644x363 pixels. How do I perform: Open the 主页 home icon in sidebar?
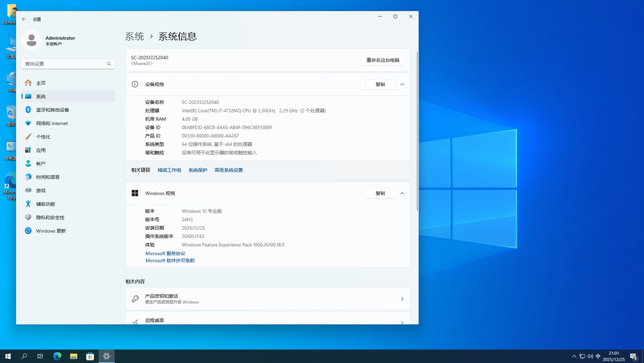(x=28, y=83)
